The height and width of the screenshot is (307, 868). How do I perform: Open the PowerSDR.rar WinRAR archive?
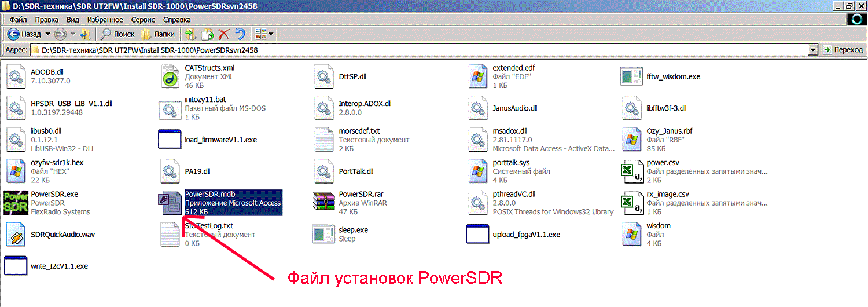click(x=323, y=203)
